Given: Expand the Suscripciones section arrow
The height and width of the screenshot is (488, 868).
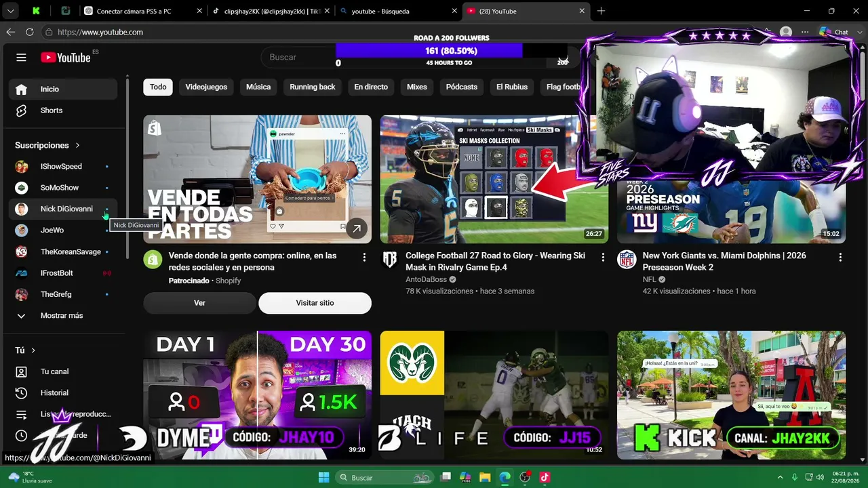Looking at the screenshot, I should click(x=77, y=145).
